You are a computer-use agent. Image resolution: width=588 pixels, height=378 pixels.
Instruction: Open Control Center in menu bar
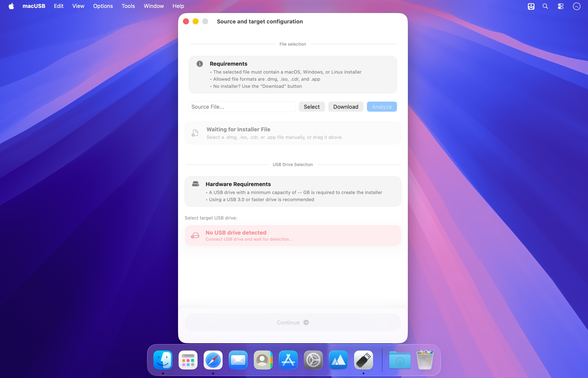click(x=561, y=6)
